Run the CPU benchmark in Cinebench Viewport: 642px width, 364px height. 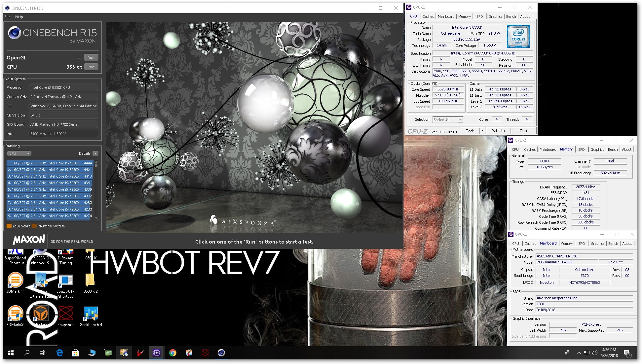tap(91, 67)
